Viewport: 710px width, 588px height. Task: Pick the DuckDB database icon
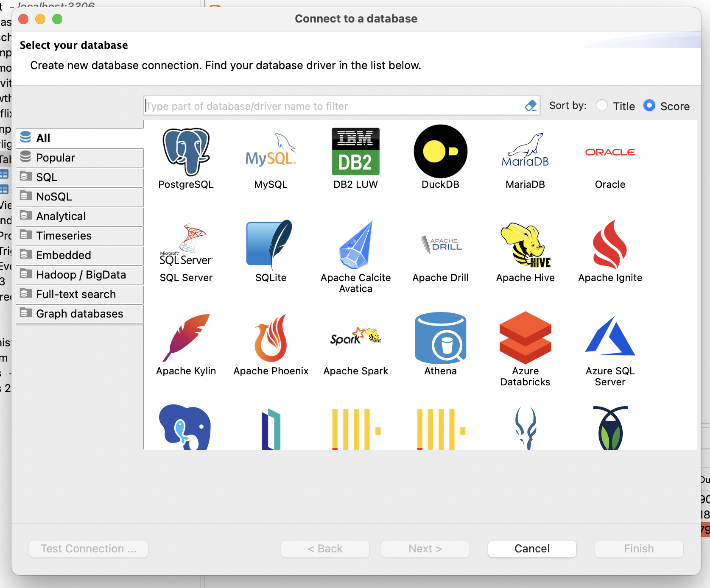tap(440, 152)
